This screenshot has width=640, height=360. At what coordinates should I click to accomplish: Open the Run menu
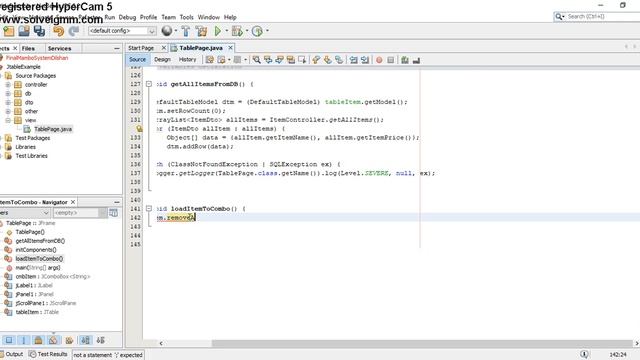pos(110,17)
